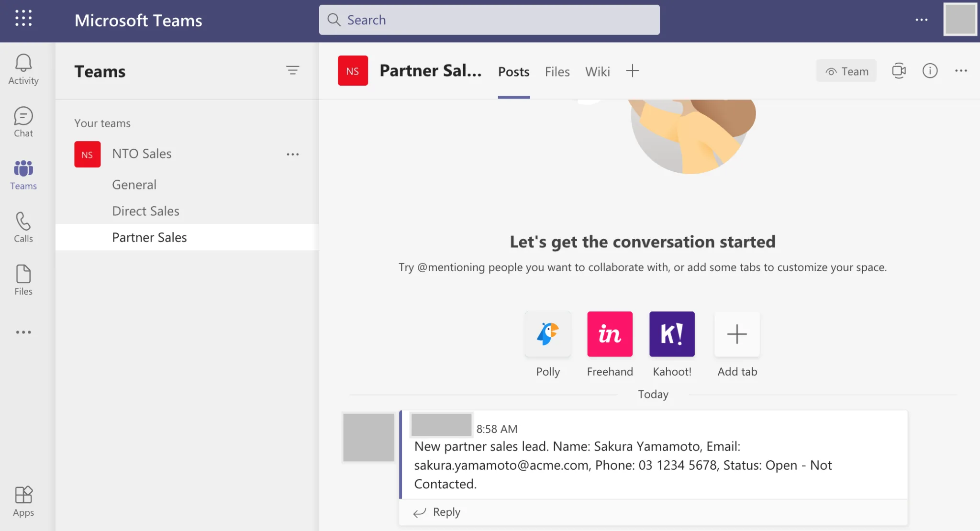Toggle Team view panel
The image size is (980, 531).
846,71
